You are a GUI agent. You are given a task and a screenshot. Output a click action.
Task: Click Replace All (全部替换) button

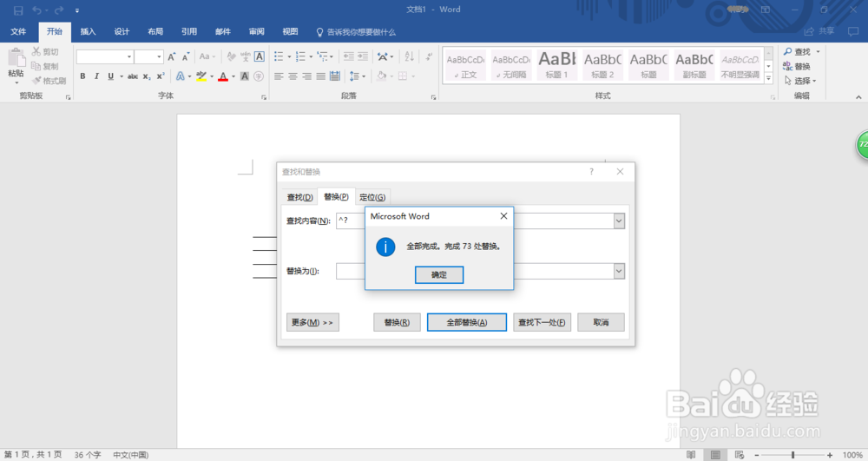(467, 323)
